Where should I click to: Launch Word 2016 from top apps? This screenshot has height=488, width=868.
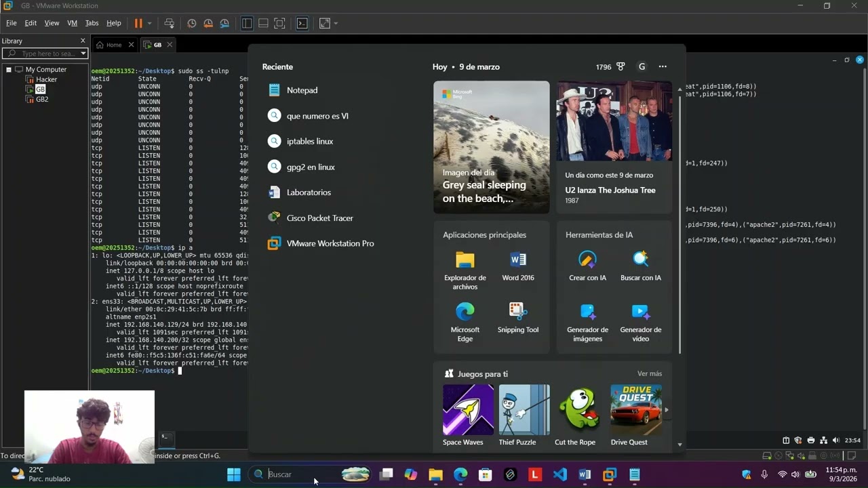click(x=518, y=266)
